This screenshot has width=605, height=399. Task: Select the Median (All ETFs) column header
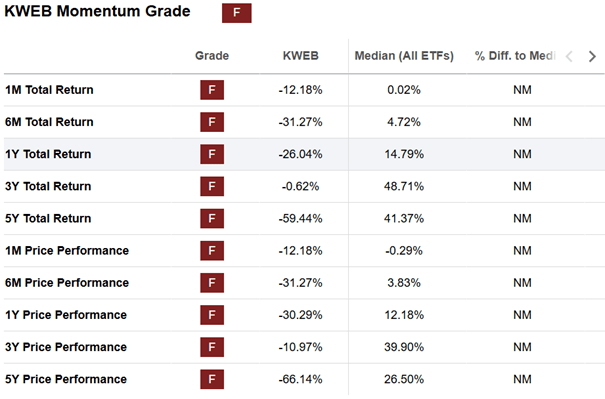coord(404,56)
